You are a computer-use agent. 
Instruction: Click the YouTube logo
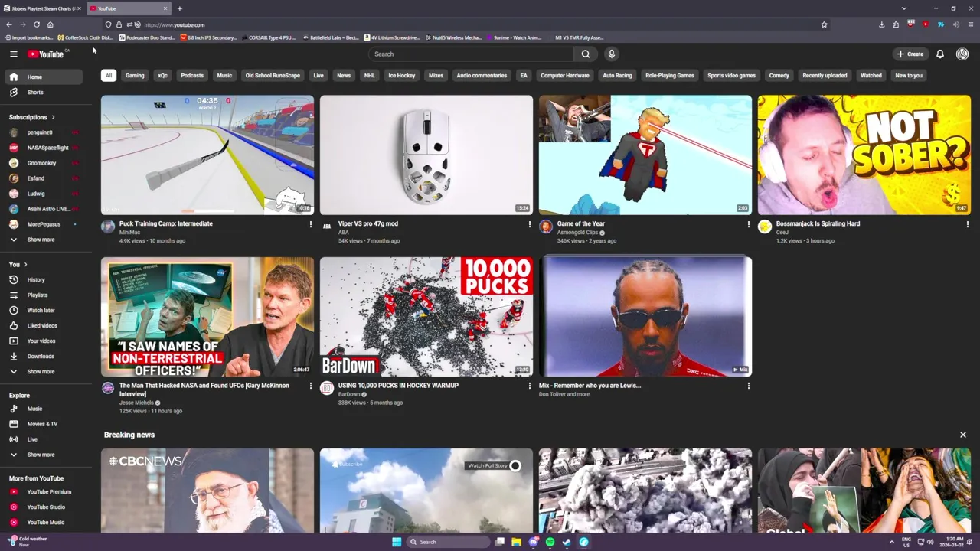point(46,54)
